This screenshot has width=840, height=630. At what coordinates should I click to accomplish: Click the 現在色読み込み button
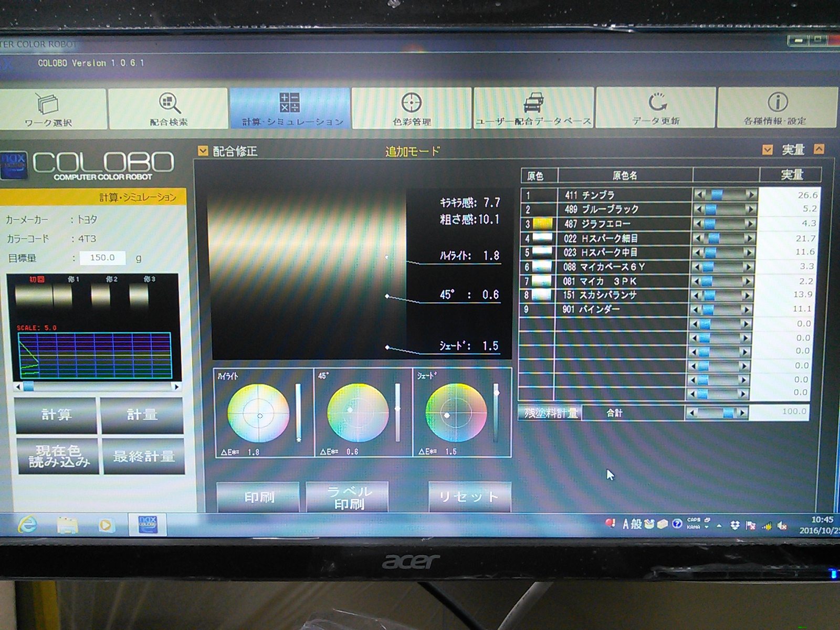click(x=59, y=456)
